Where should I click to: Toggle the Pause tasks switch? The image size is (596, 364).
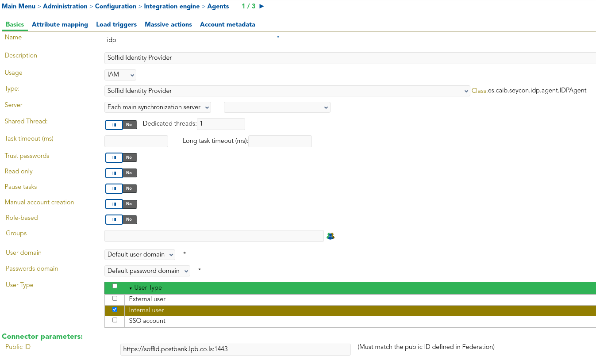(121, 188)
